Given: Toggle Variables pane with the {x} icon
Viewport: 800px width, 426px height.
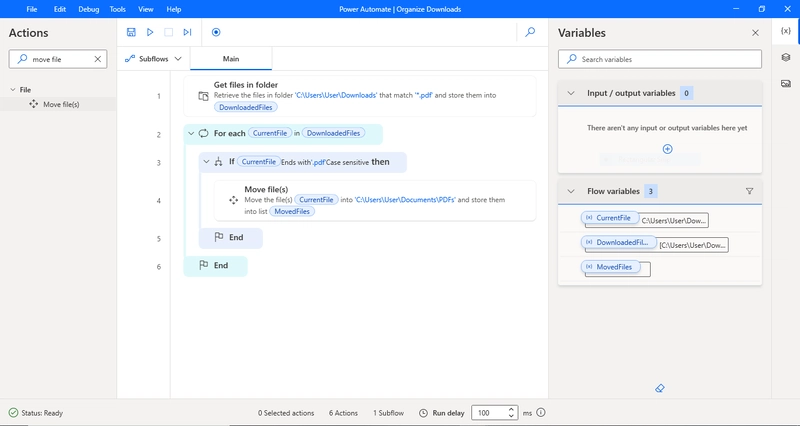Looking at the screenshot, I should click(786, 31).
